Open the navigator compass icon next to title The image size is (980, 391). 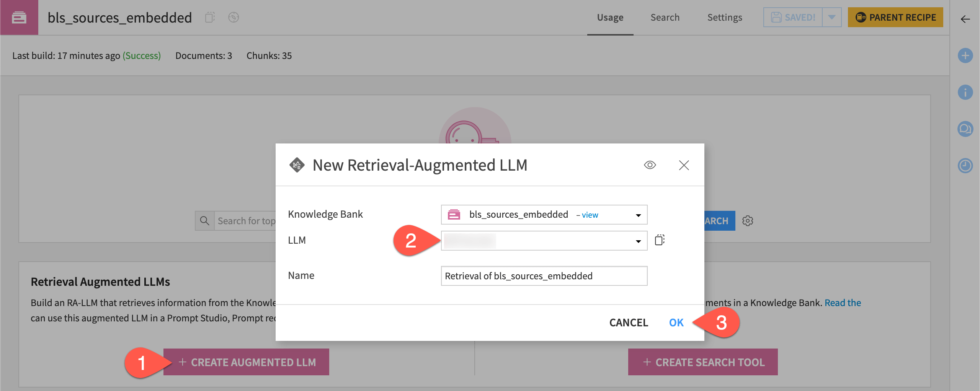[233, 18]
